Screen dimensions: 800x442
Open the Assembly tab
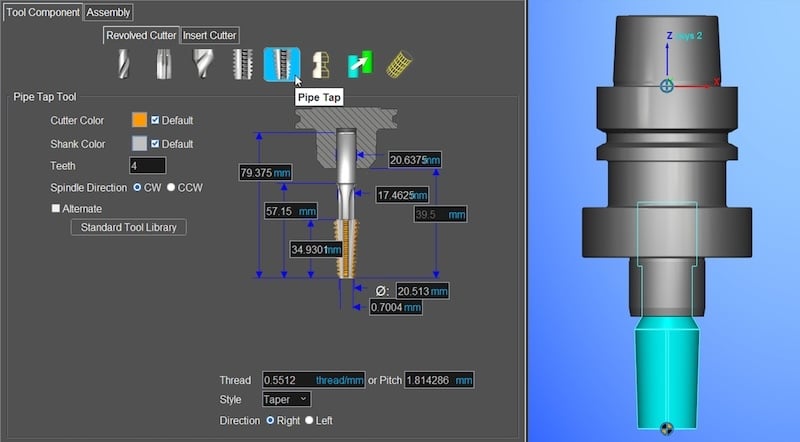pos(108,12)
